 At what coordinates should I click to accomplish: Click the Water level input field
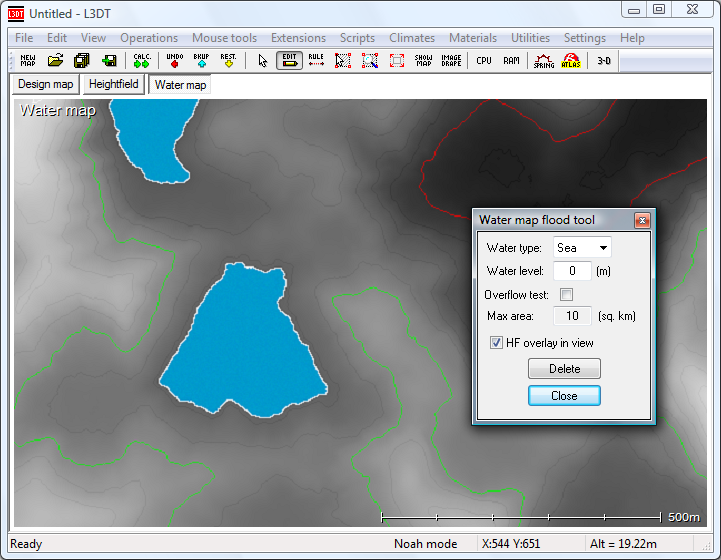tap(572, 271)
